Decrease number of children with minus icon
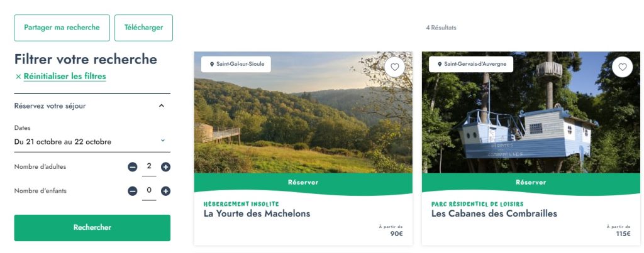Image resolution: width=644 pixels, height=253 pixels. [x=132, y=191]
